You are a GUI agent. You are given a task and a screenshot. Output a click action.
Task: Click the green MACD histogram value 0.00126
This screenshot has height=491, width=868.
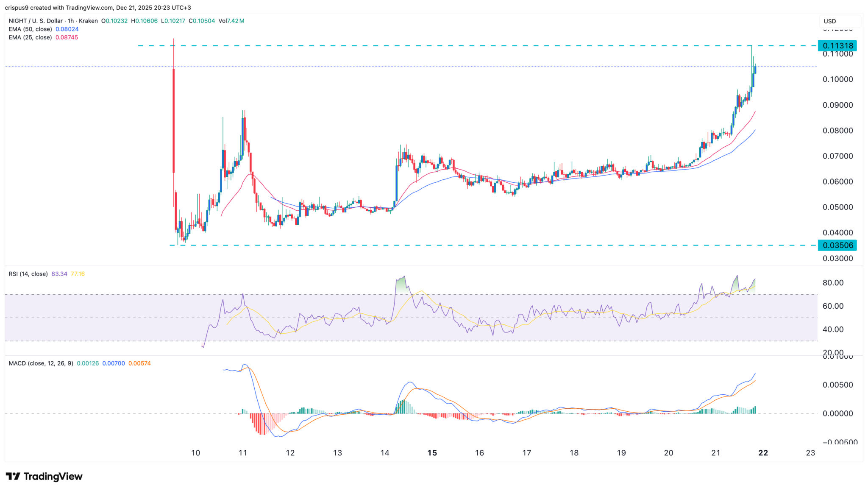tap(88, 363)
